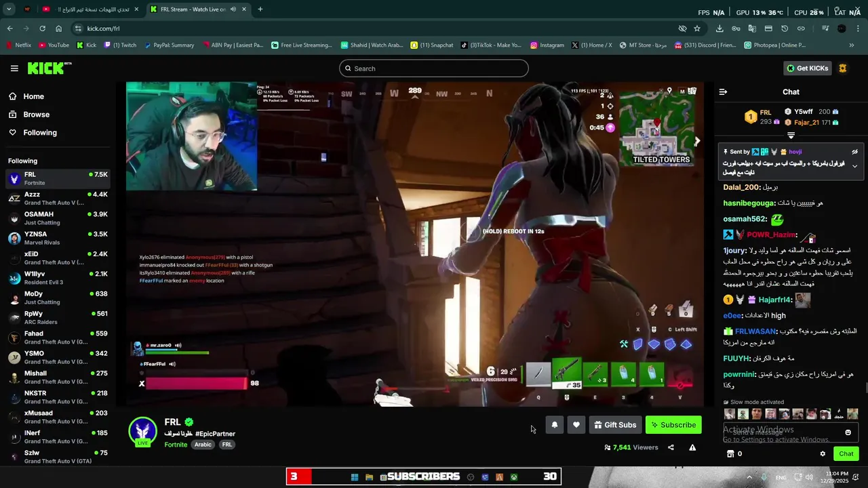Open the chat shop icon
The width and height of the screenshot is (868, 488).
click(x=730, y=454)
